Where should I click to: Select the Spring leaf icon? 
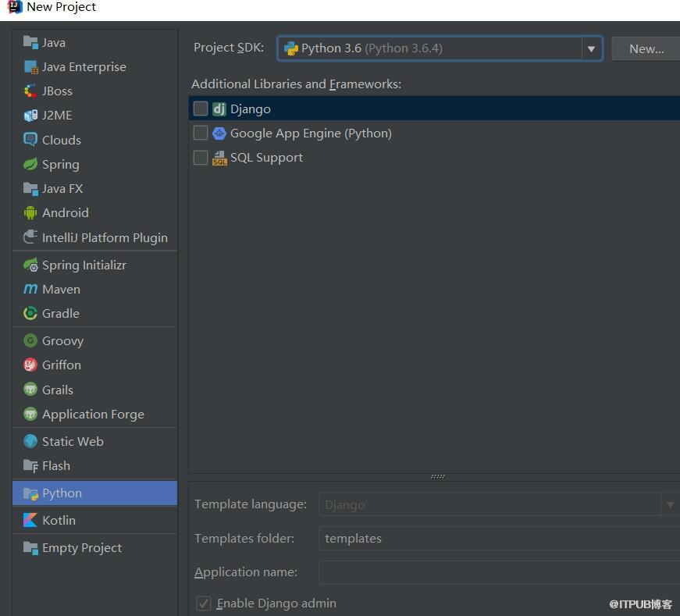tap(30, 164)
